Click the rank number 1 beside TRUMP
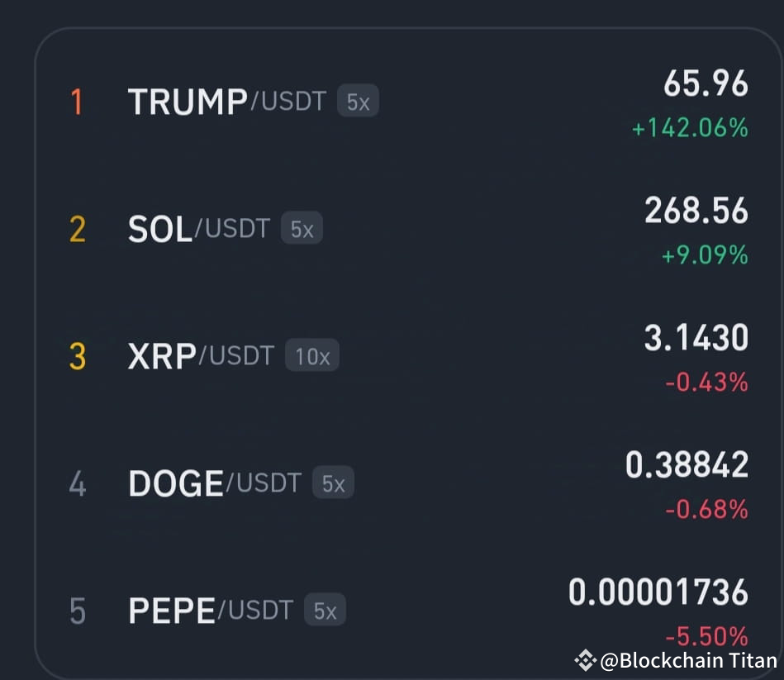The height and width of the screenshot is (680, 784). [76, 101]
